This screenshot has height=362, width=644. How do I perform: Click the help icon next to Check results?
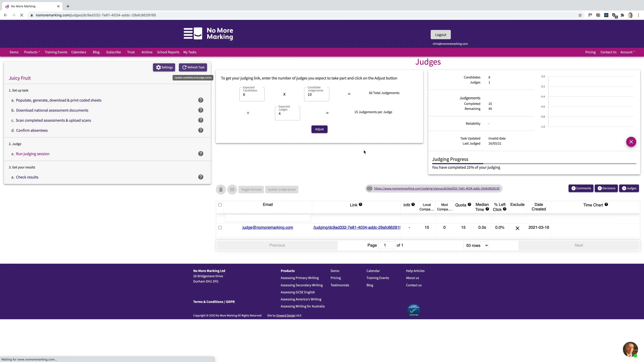click(201, 177)
